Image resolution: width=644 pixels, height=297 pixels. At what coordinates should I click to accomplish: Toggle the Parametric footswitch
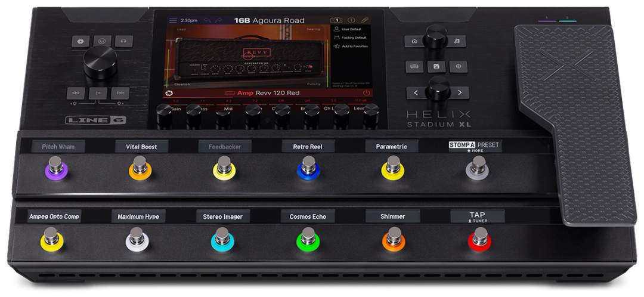(x=393, y=168)
